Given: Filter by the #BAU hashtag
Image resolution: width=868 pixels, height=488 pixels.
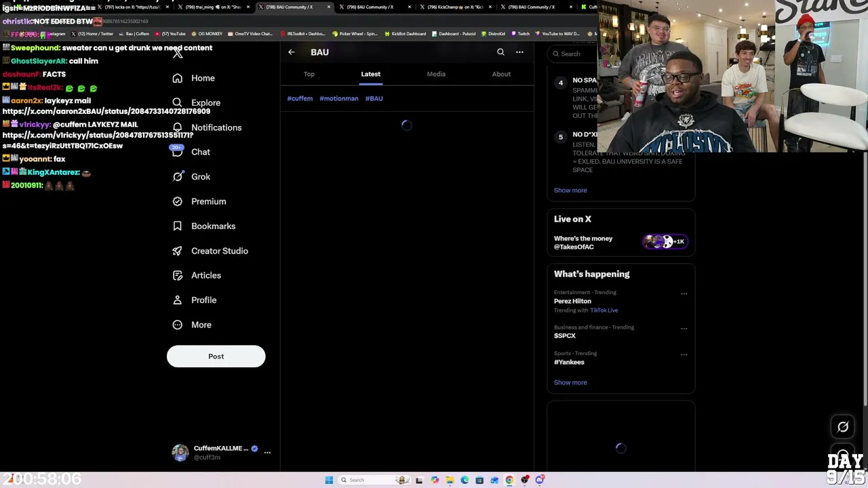Looking at the screenshot, I should [x=374, y=98].
